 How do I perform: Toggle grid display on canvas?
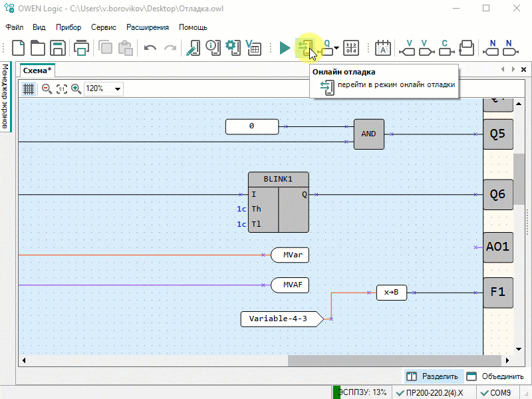pos(29,88)
